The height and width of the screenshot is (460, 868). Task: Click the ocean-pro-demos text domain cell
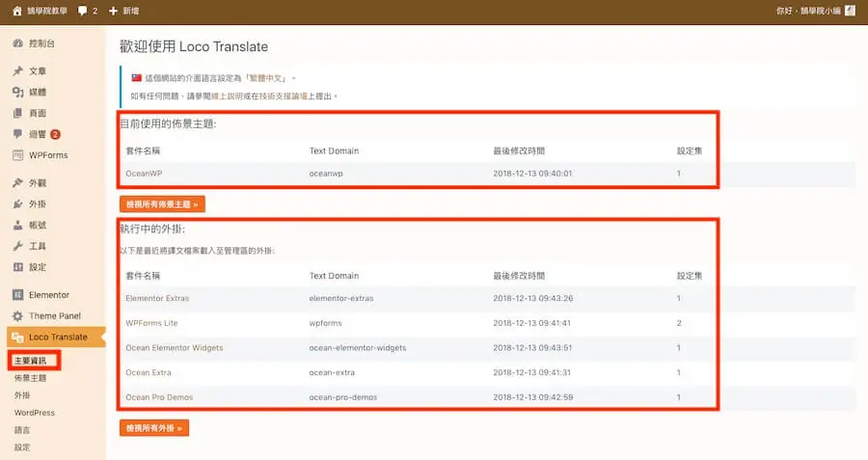343,397
